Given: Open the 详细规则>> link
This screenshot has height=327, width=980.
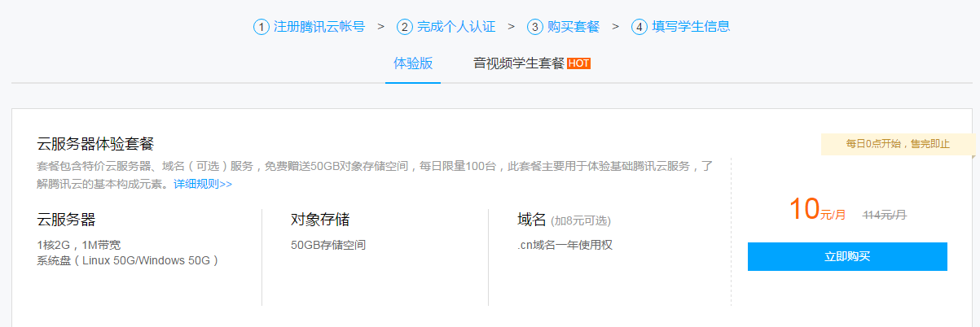Looking at the screenshot, I should pos(203,184).
